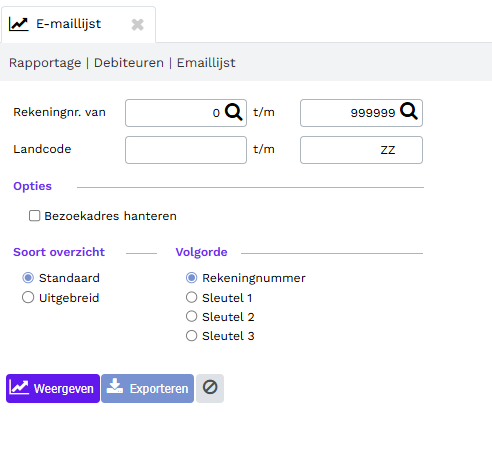Click the Landcode field containing ZZ
The width and height of the screenshot is (492, 472).
361,150
